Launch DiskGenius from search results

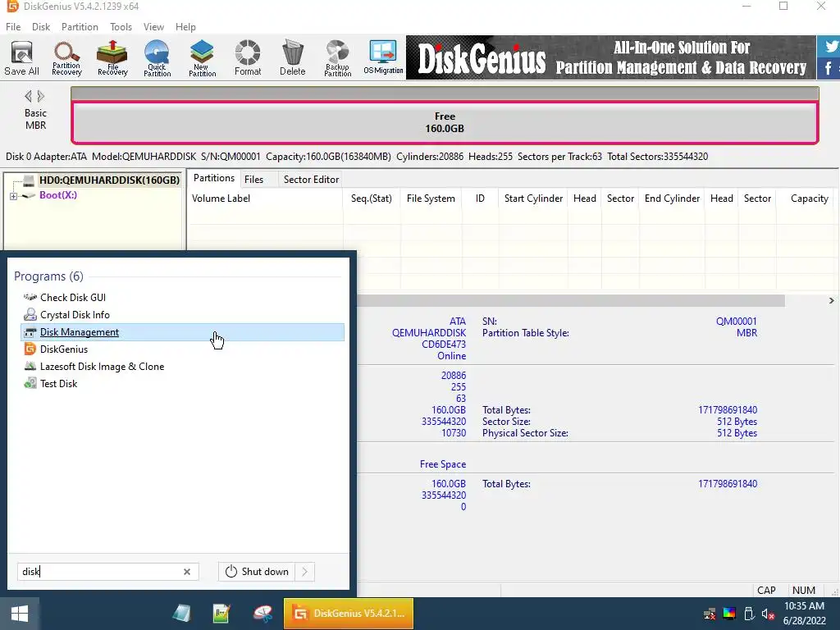click(x=182, y=349)
